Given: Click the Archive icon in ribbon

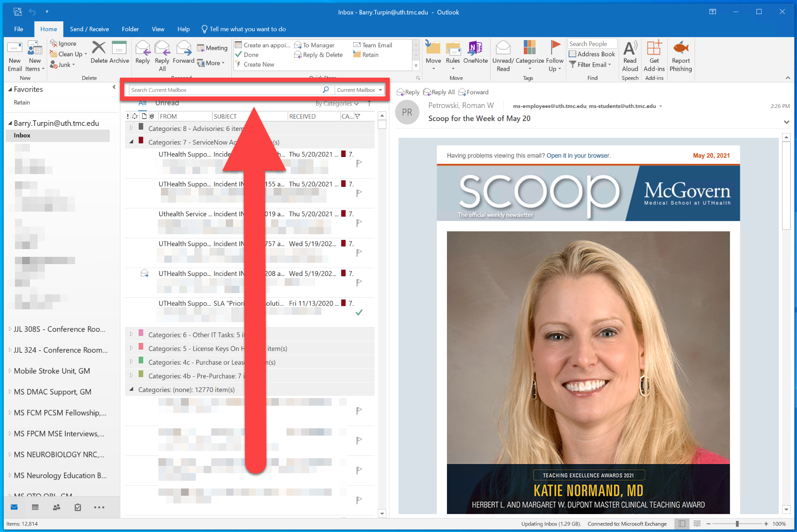Looking at the screenshot, I should [x=119, y=48].
